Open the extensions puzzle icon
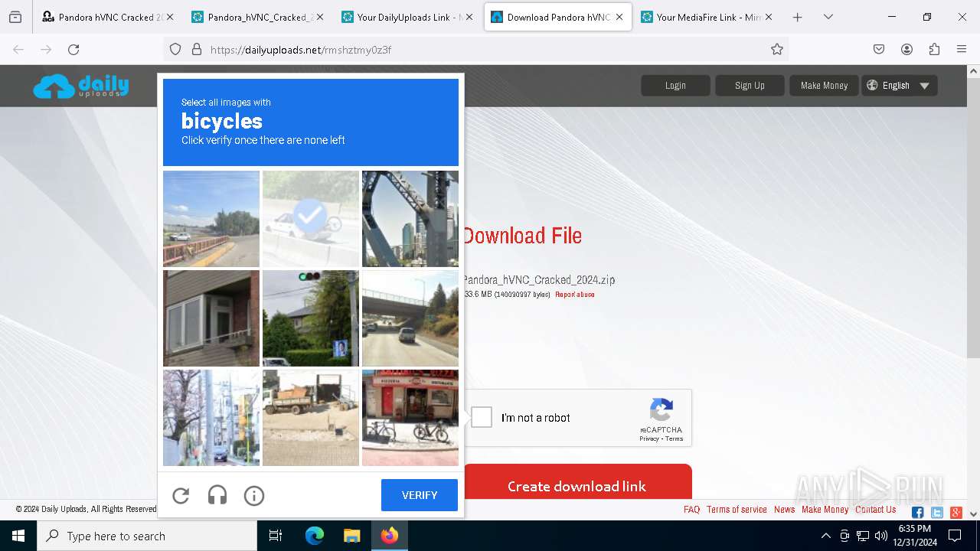The width and height of the screenshot is (980, 551). [934, 49]
